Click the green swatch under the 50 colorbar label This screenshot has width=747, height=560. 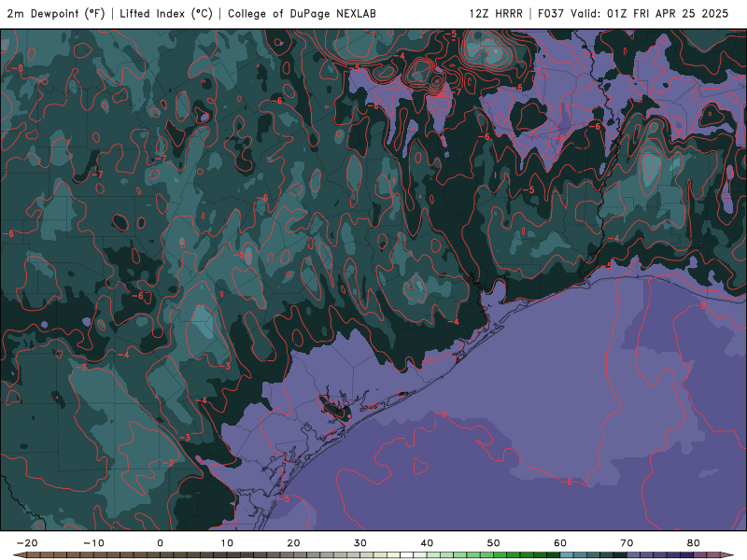500,555
